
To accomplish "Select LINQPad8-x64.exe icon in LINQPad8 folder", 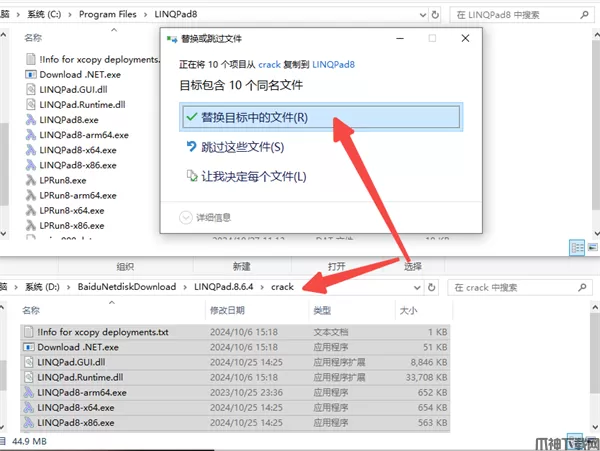I will [x=31, y=150].
